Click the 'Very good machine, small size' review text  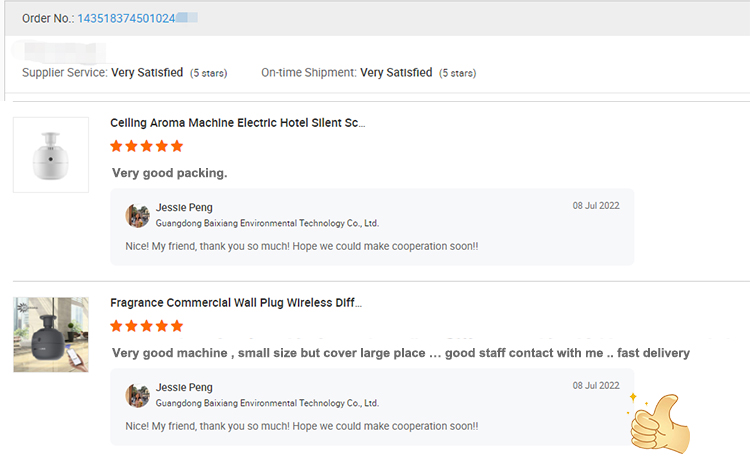[401, 353]
